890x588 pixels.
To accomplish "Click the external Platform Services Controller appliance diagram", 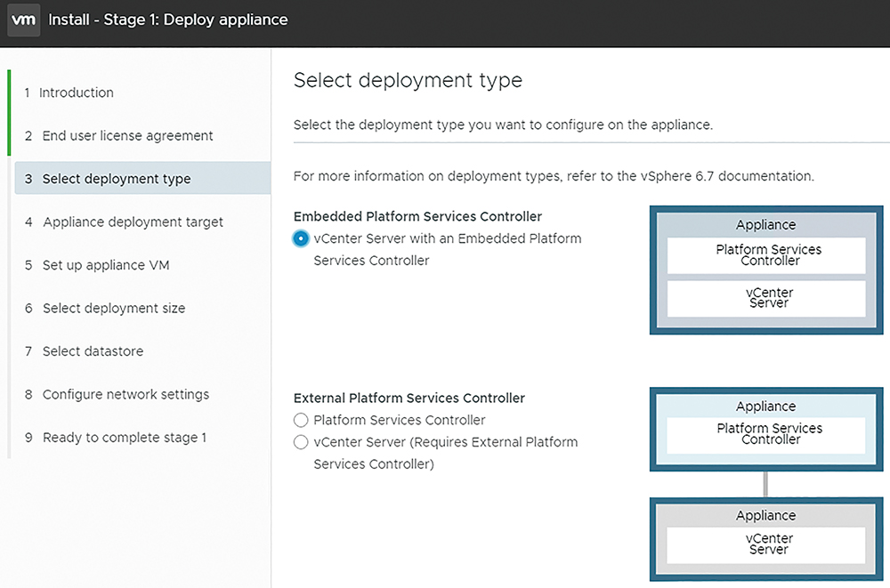I will tap(766, 429).
